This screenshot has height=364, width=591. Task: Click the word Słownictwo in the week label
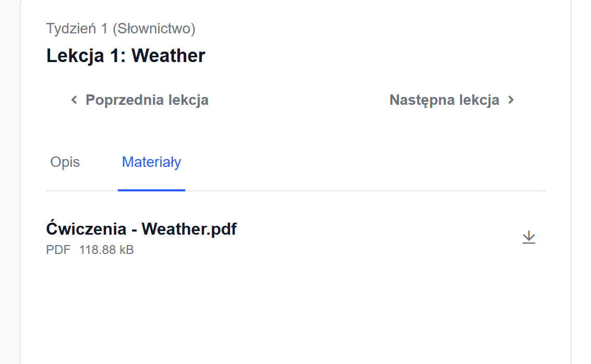tap(156, 29)
